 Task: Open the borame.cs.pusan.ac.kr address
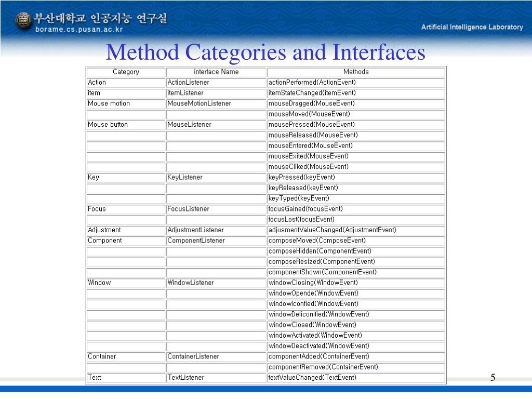point(79,30)
